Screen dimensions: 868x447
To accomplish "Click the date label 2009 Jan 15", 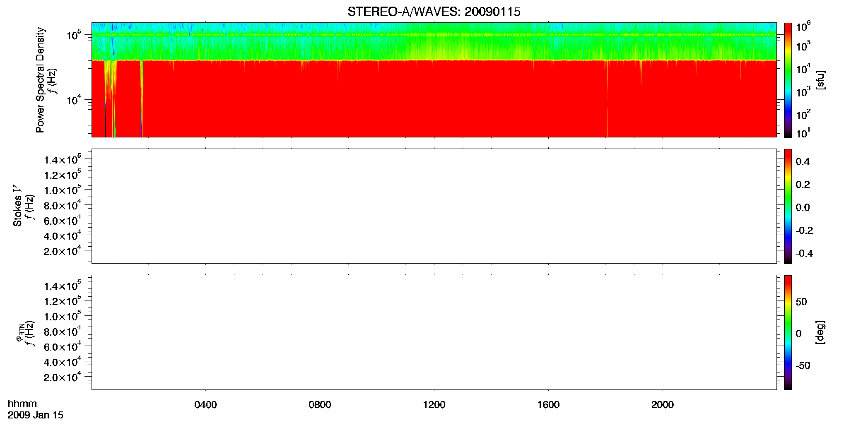I will pyautogui.click(x=36, y=415).
